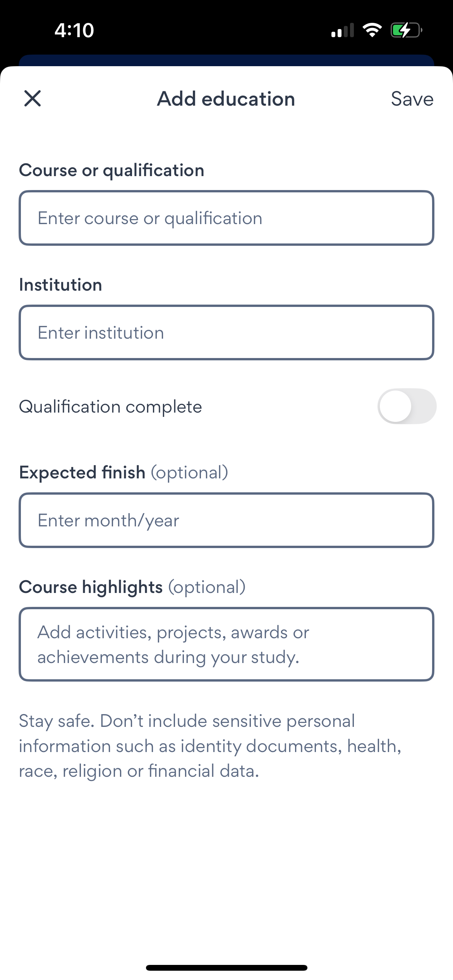Tap the 4:10 clock in status bar

tap(74, 30)
